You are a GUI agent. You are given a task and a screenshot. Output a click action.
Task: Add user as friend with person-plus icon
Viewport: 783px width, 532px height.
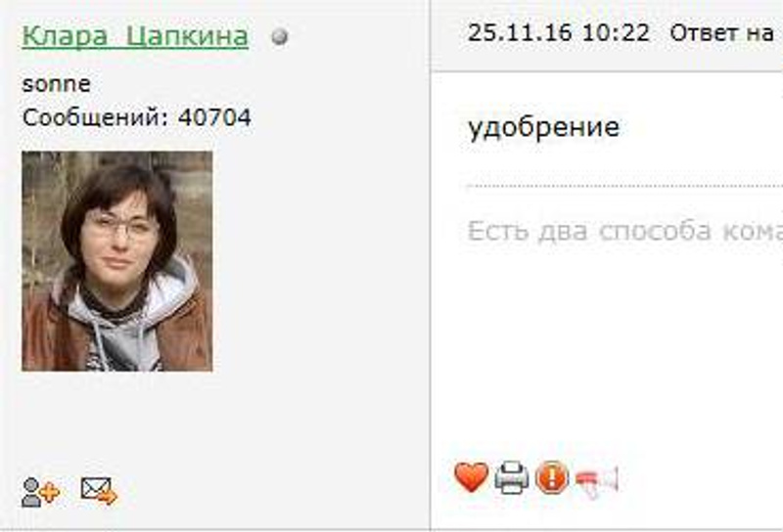point(40,492)
